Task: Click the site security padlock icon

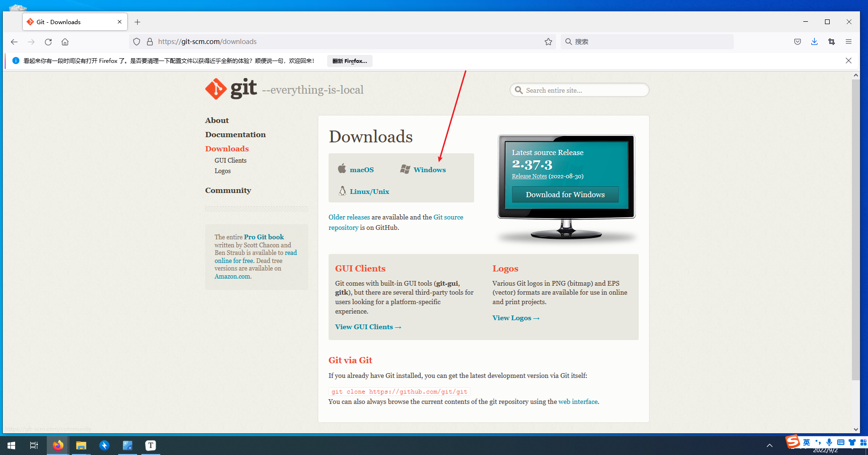Action: coord(150,42)
